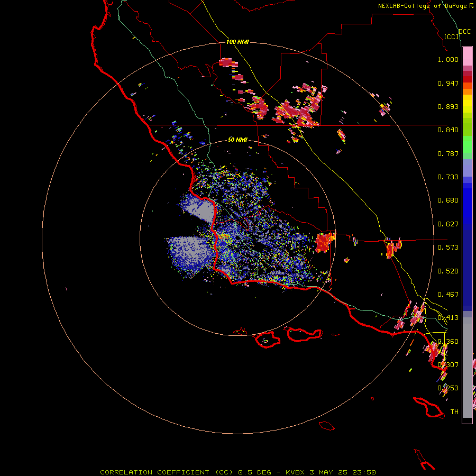The image size is (476, 476).
Task: Click the TH threshold label
Action: click(x=454, y=412)
